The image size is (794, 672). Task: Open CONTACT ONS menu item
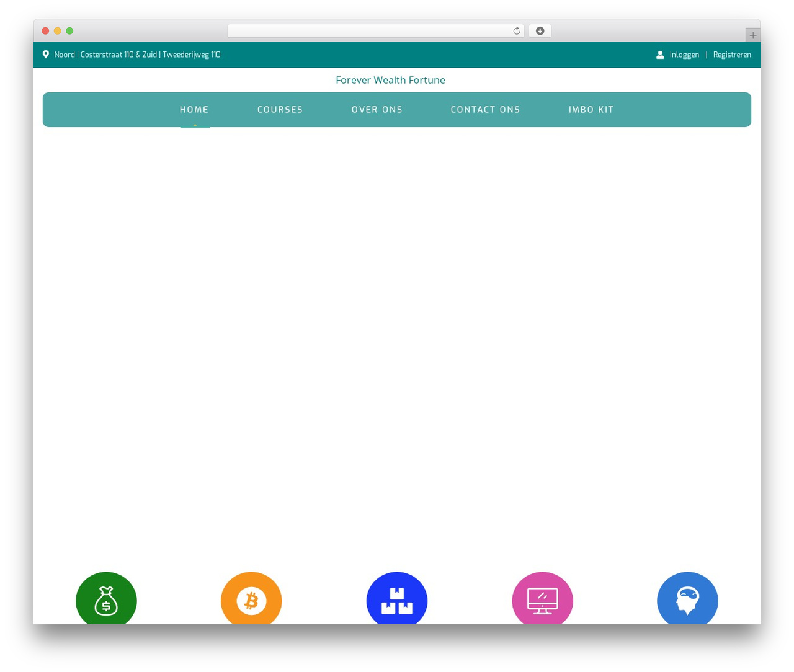click(486, 110)
